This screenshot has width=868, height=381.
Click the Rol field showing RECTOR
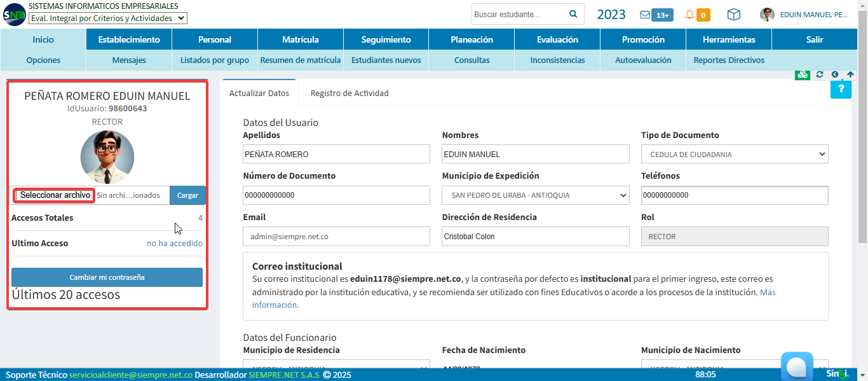[x=735, y=236]
